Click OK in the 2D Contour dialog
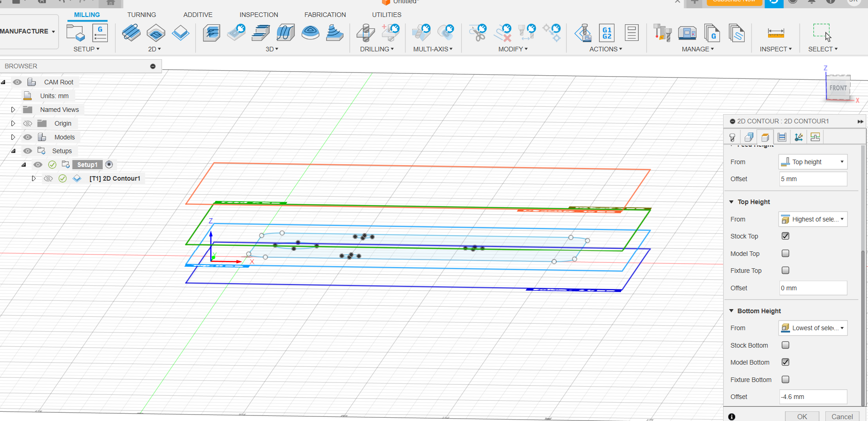 click(x=802, y=416)
